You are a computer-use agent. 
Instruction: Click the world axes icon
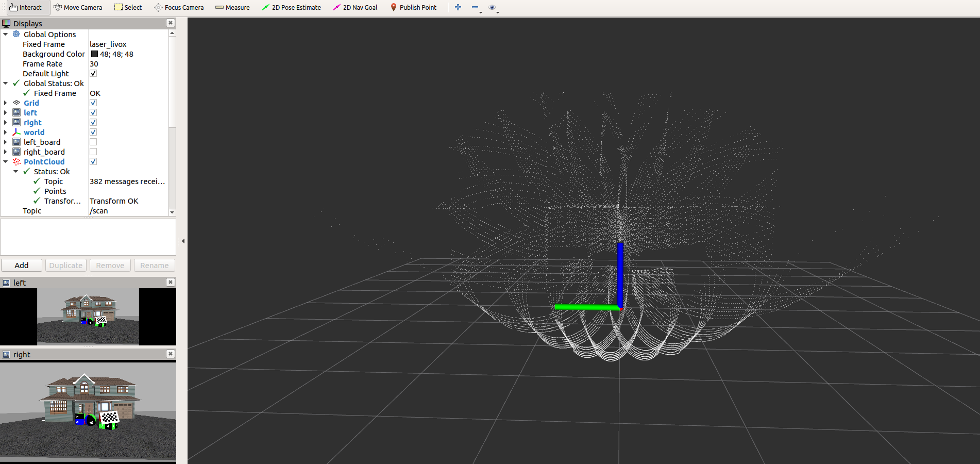tap(16, 132)
